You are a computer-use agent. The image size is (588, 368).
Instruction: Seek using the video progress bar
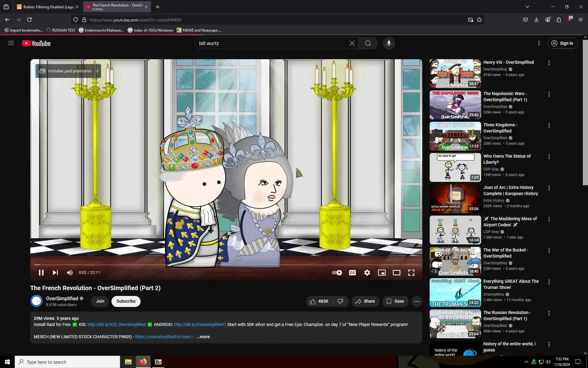pyautogui.click(x=227, y=264)
